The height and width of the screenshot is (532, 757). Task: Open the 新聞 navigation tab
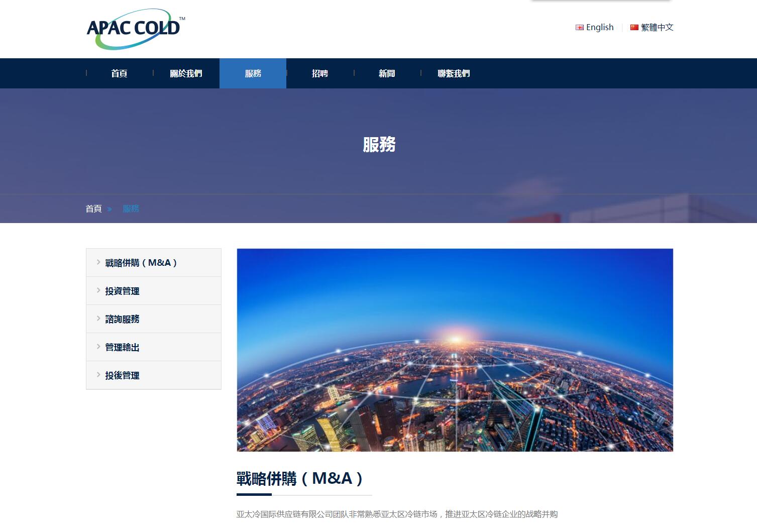coord(387,73)
